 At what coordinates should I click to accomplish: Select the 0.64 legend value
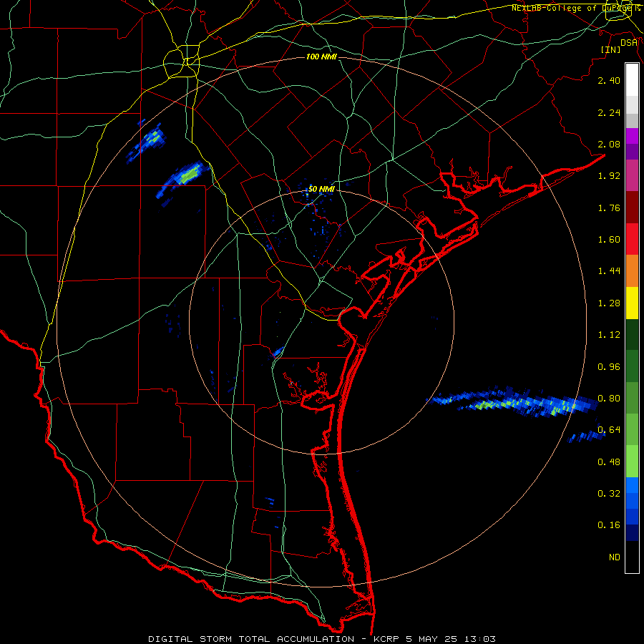(x=609, y=430)
